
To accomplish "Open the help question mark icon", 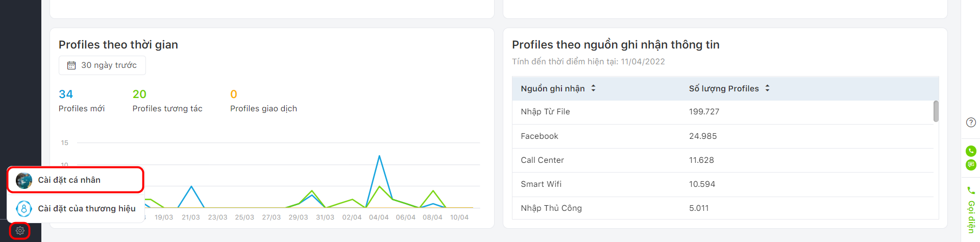I will click(971, 123).
